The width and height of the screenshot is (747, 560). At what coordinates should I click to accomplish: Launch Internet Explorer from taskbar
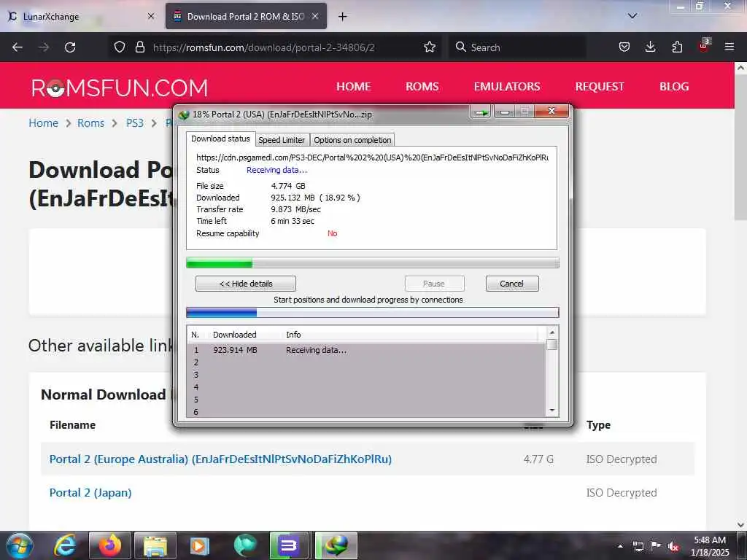[x=65, y=545]
